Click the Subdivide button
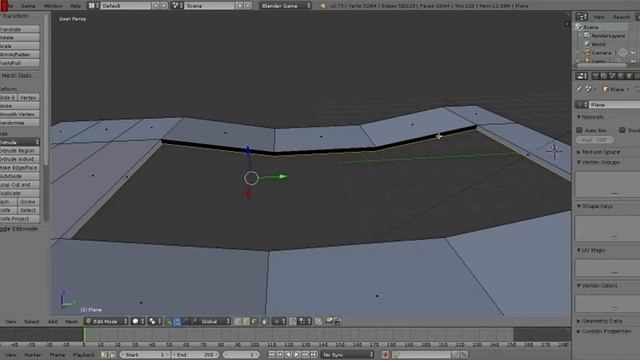 click(x=19, y=176)
